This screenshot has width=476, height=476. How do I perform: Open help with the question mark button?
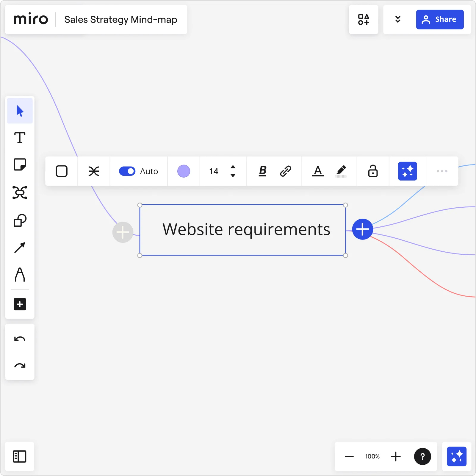(423, 457)
